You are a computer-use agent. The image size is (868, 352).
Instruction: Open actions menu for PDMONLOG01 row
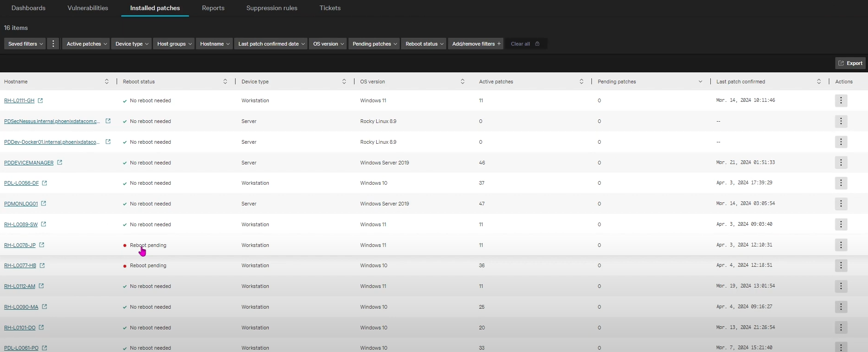[x=841, y=204]
